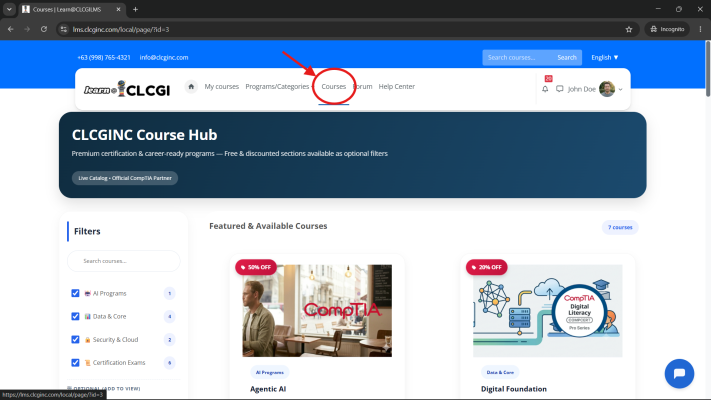The height and width of the screenshot is (400, 711).
Task: Click the Security & Cloud count badge
Action: [170, 339]
